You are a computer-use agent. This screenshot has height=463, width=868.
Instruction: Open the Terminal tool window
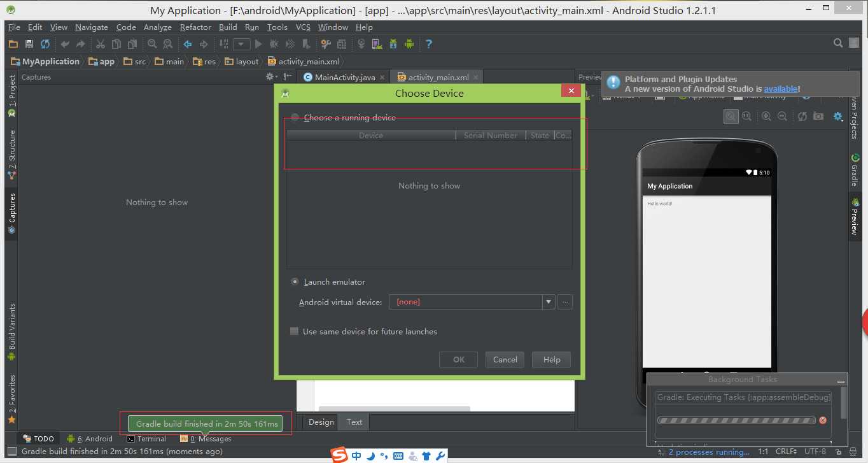146,439
